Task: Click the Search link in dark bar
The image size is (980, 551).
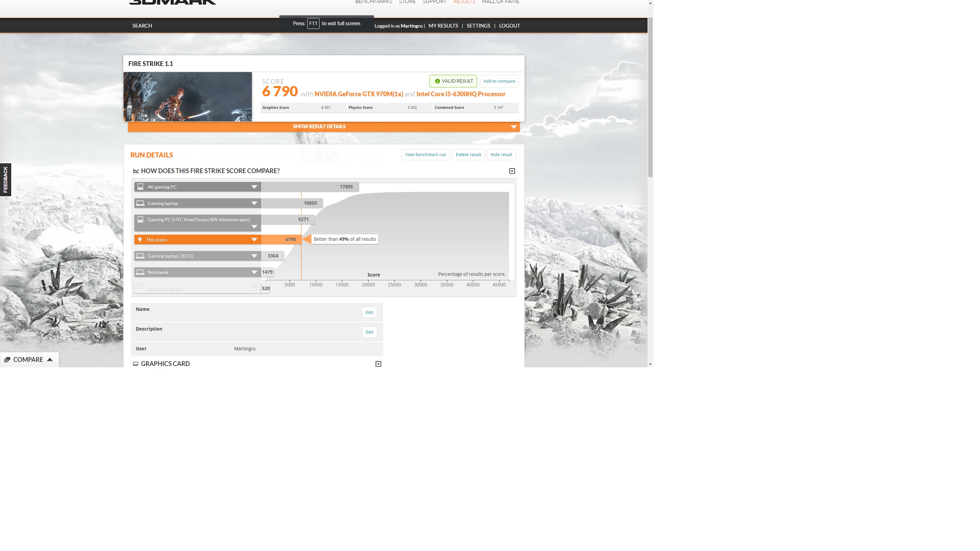Action: click(142, 26)
